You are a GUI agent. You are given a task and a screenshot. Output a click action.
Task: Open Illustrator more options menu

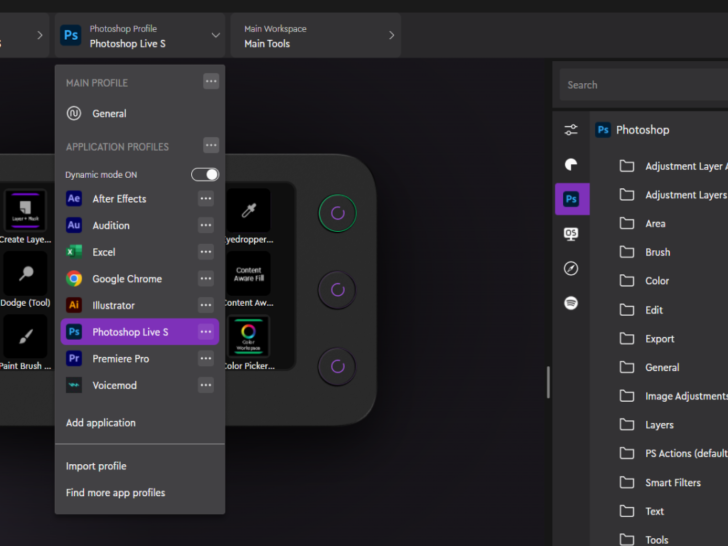(206, 305)
